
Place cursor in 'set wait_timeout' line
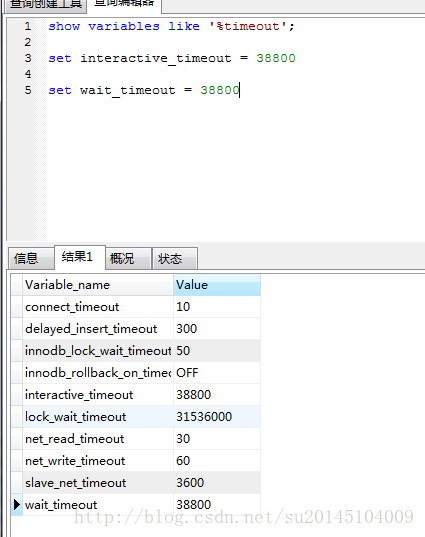coord(144,90)
